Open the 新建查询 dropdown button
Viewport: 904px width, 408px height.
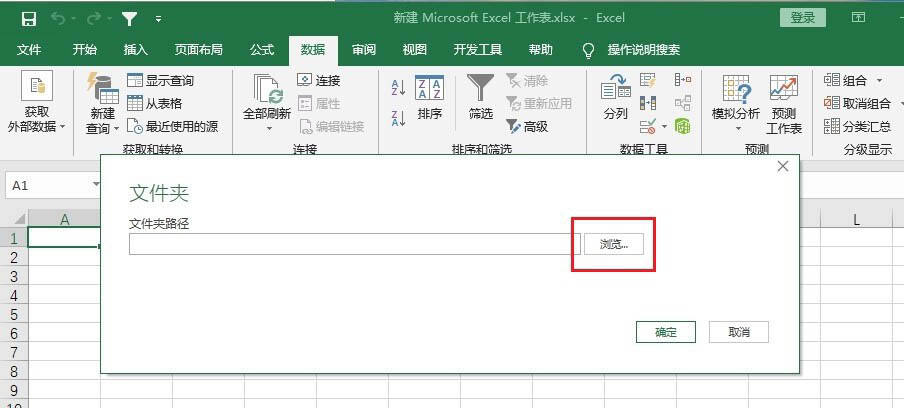pyautogui.click(x=103, y=104)
